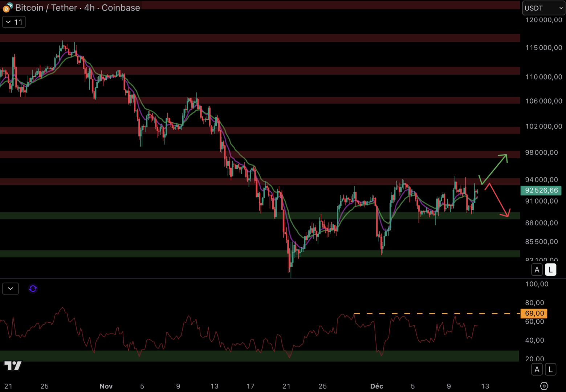Select the red resistance zone at 98 000
This screenshot has height=392, width=566.
pyautogui.click(x=254, y=154)
